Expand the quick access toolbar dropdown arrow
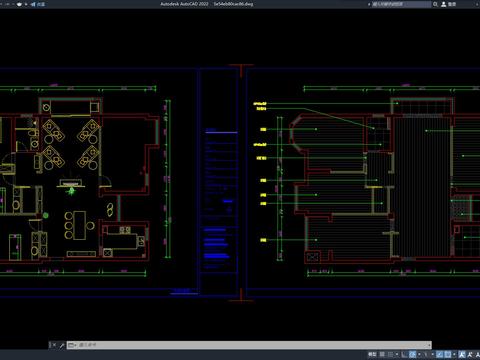Screen dimensions: 480x360 [x=26, y=4]
